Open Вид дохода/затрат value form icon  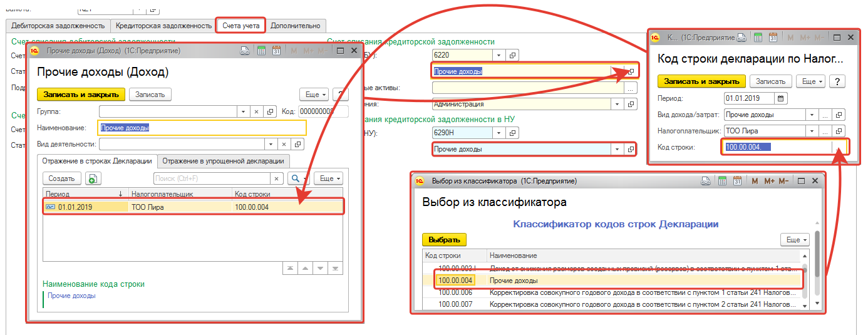tap(840, 115)
